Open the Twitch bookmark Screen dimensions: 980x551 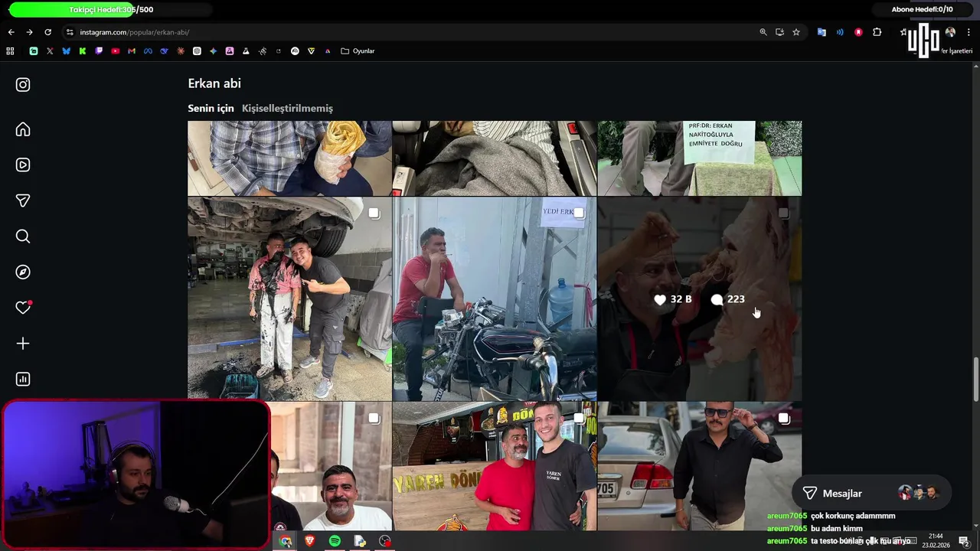tap(99, 51)
